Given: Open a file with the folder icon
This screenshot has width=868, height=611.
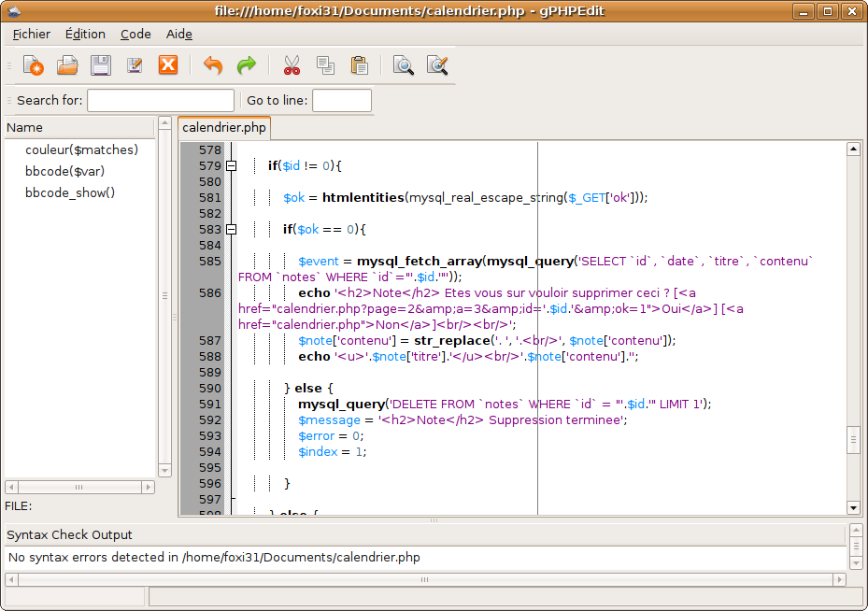Looking at the screenshot, I should pyautogui.click(x=67, y=65).
